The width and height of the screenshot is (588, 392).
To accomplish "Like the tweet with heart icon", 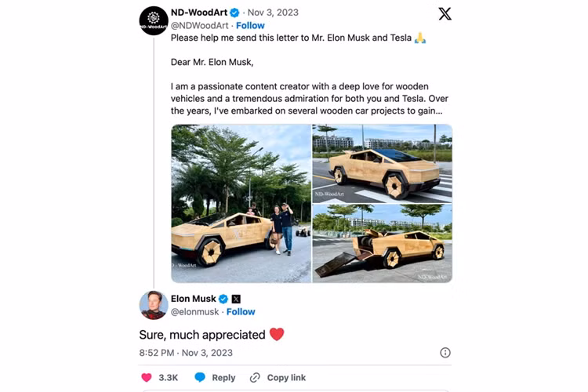I will [x=147, y=377].
